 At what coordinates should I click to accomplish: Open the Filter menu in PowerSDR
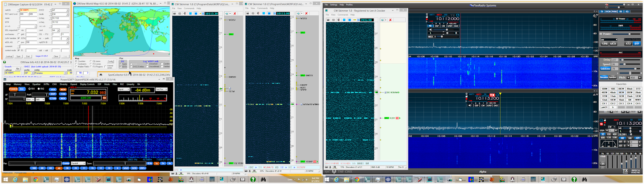[x=115, y=84]
